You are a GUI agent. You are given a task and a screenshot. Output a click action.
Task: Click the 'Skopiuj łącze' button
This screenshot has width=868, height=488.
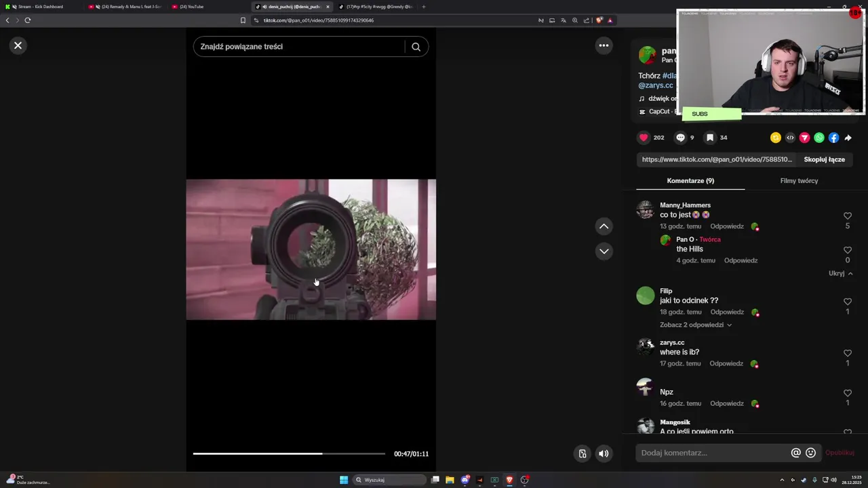point(824,159)
